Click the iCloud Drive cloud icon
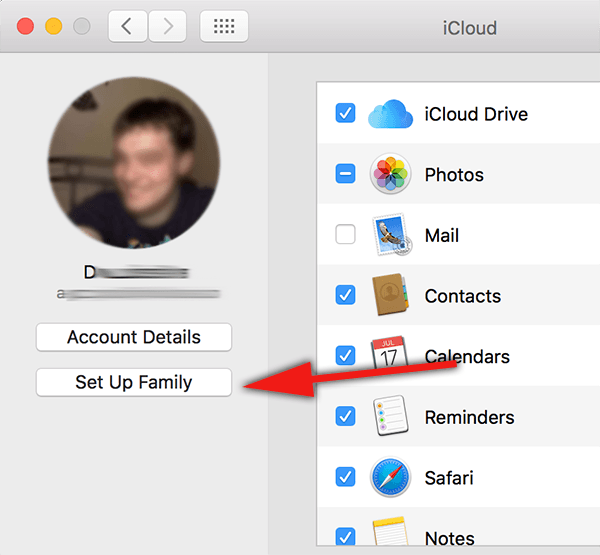 pyautogui.click(x=390, y=114)
